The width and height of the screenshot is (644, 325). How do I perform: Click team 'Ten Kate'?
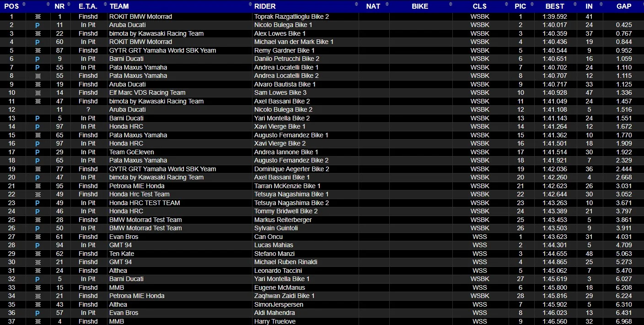coord(122,254)
